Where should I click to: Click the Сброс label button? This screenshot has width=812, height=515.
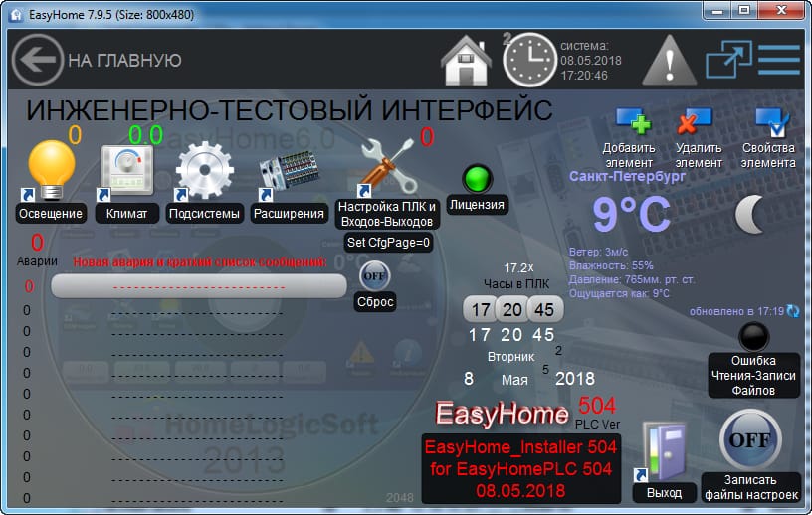click(375, 302)
